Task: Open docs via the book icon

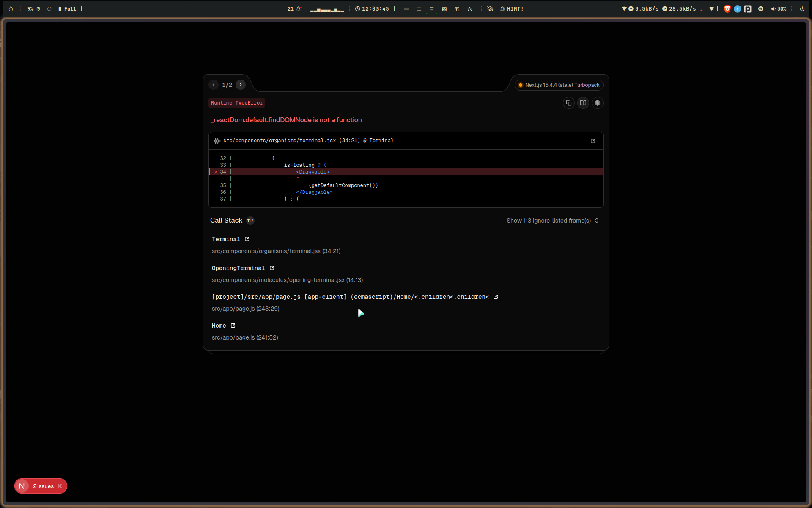Action: (x=583, y=103)
